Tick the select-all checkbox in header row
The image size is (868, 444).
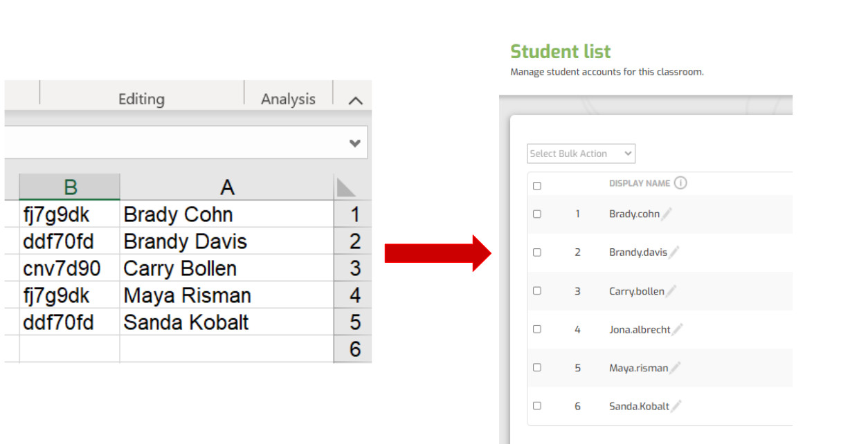tap(537, 186)
